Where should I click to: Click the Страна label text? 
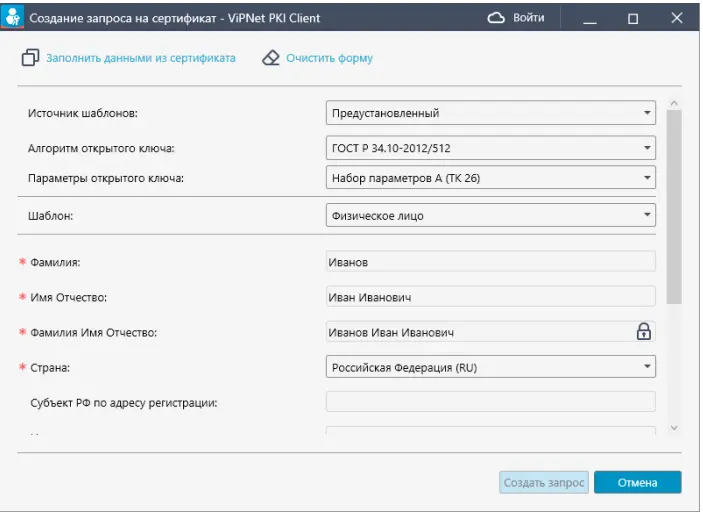(50, 368)
